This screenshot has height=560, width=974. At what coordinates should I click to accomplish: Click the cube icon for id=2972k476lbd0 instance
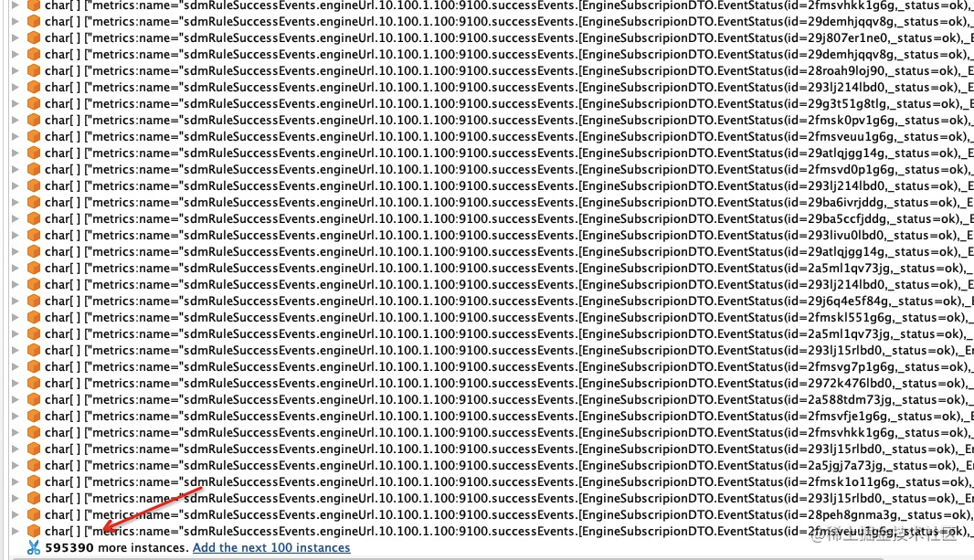click(x=34, y=383)
